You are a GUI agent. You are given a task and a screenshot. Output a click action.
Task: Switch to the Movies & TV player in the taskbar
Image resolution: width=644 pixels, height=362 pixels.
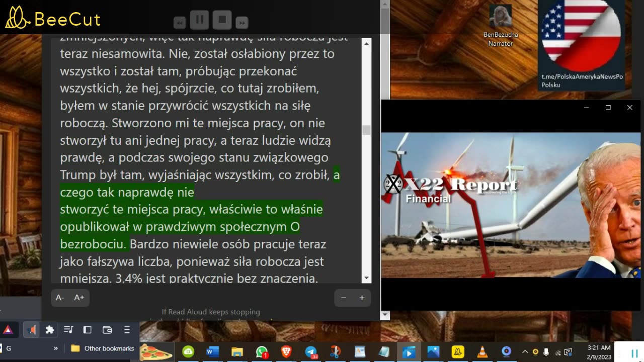coord(409,352)
